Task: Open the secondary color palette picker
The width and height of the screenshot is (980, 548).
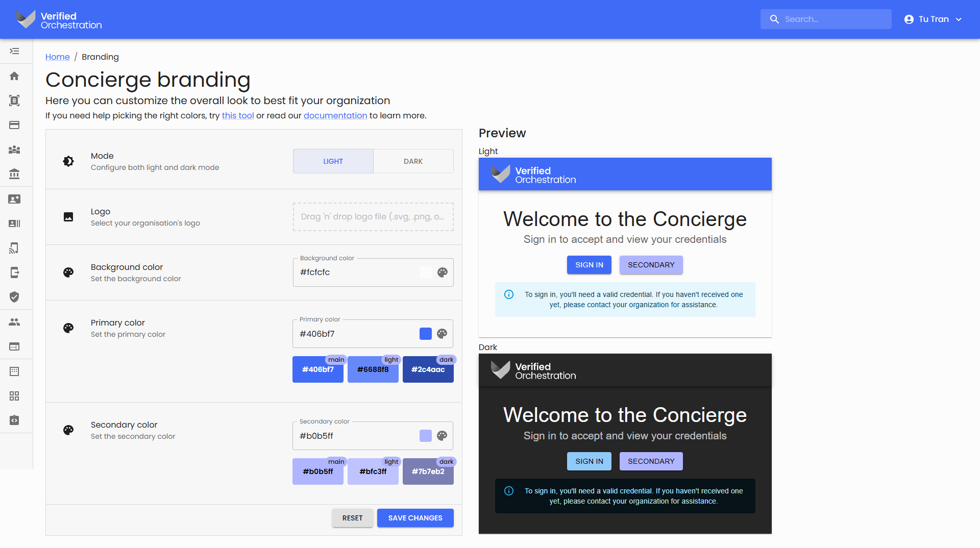Action: 442,435
